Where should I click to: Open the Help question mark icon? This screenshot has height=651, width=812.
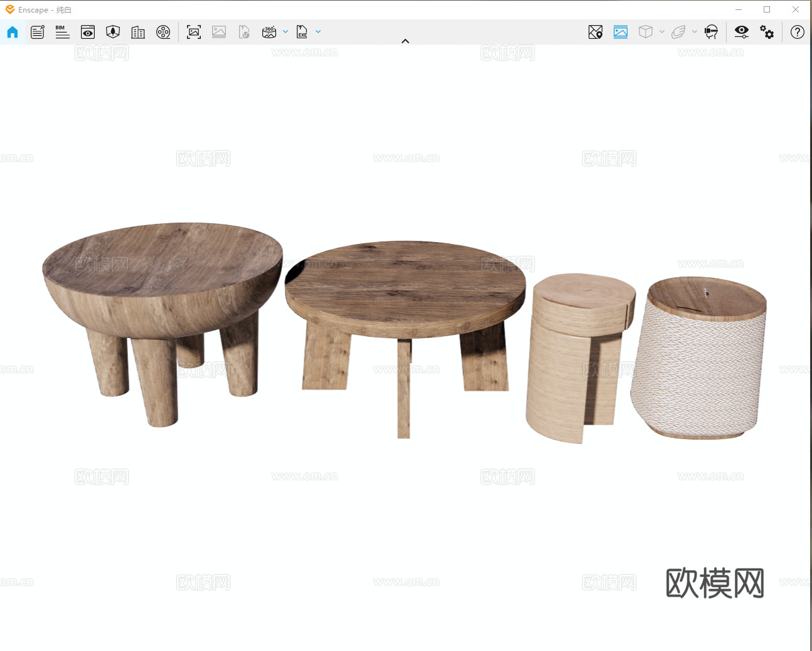coord(798,32)
